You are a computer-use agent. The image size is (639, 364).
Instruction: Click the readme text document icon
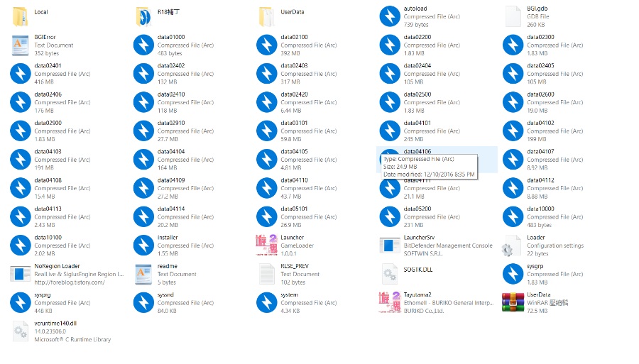click(143, 274)
